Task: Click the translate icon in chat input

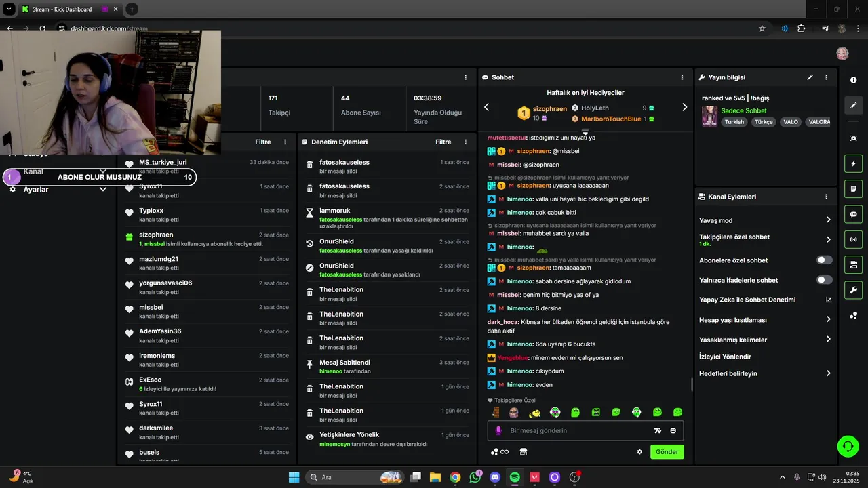Action: pos(657,430)
